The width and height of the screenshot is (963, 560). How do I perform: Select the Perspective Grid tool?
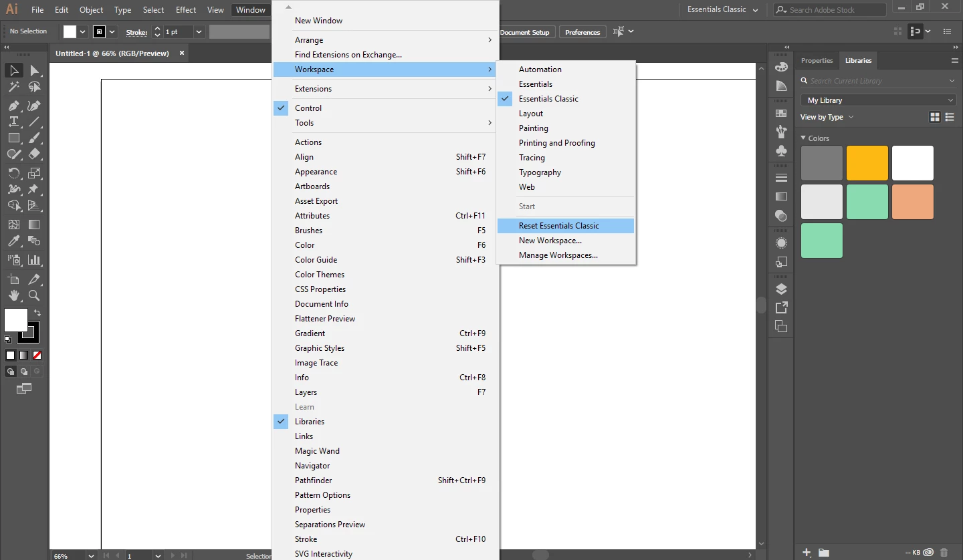pyautogui.click(x=34, y=206)
